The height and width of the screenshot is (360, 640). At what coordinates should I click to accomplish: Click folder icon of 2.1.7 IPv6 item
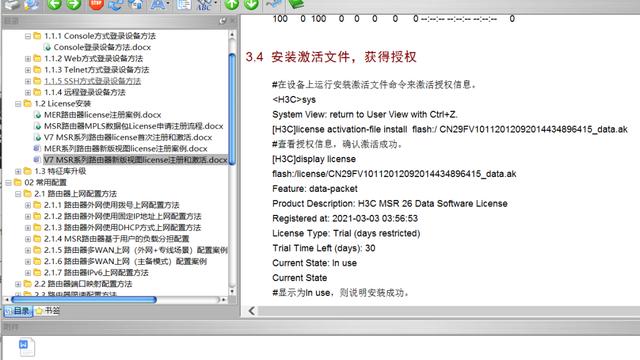point(37,272)
